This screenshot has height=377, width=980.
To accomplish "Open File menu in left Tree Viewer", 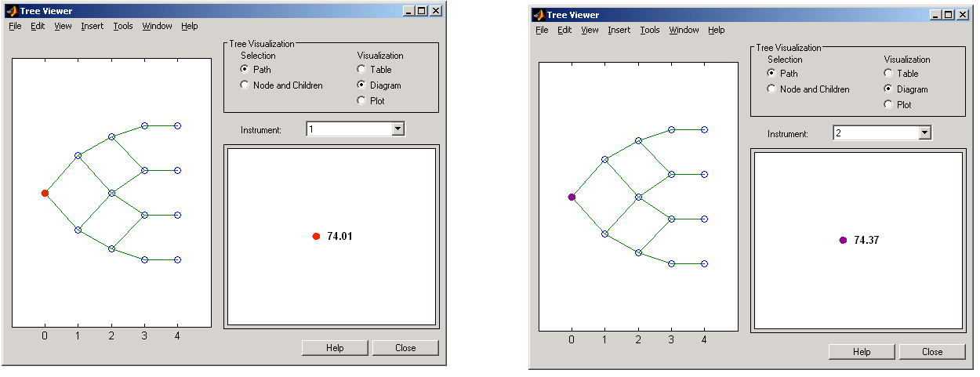I will coord(16,26).
